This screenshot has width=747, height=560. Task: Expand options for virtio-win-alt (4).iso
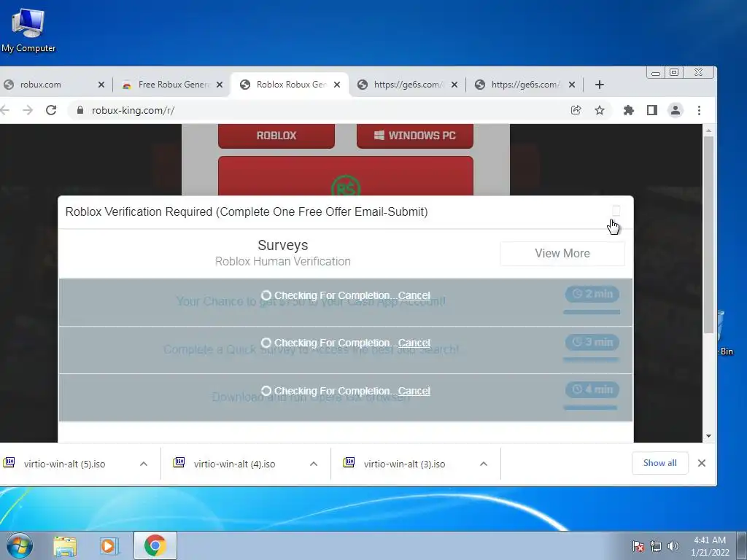click(x=314, y=464)
